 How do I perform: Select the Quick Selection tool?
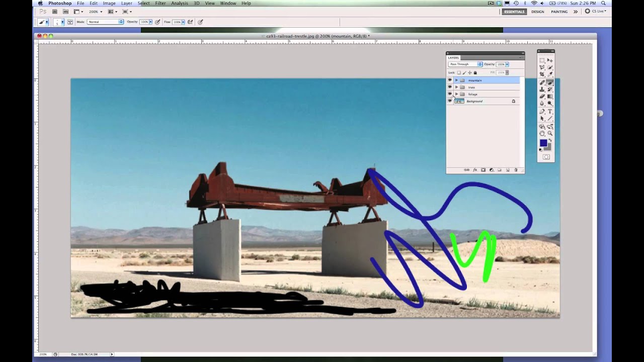[x=550, y=67]
